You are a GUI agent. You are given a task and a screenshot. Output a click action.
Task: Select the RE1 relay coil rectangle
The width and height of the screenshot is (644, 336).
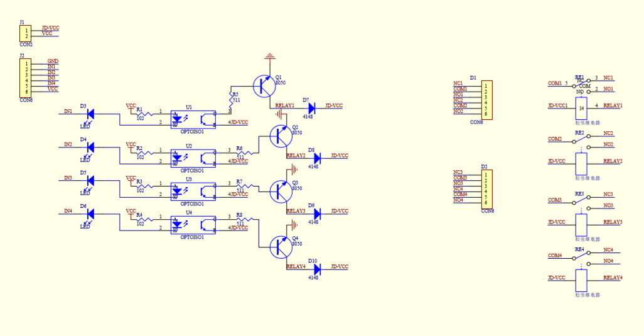(581, 109)
